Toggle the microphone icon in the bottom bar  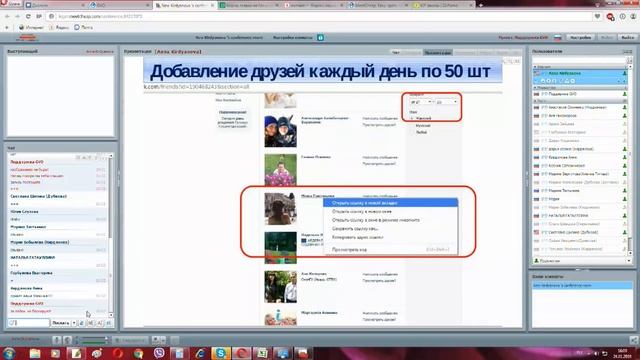[57, 340]
